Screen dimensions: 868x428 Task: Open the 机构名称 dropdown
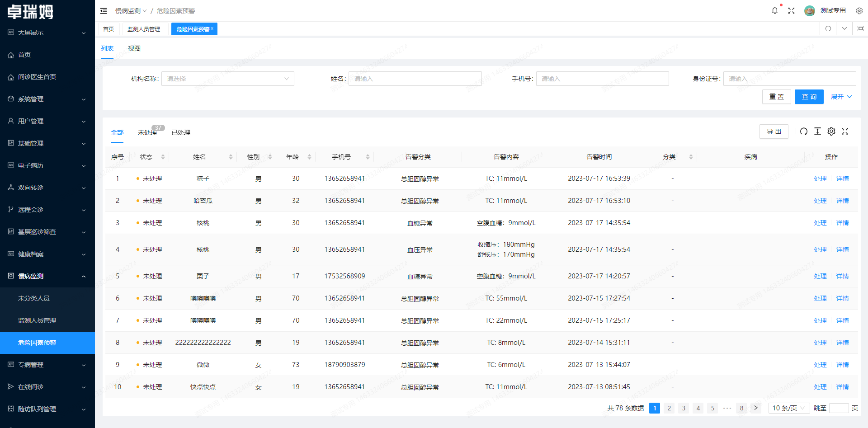[228, 79]
